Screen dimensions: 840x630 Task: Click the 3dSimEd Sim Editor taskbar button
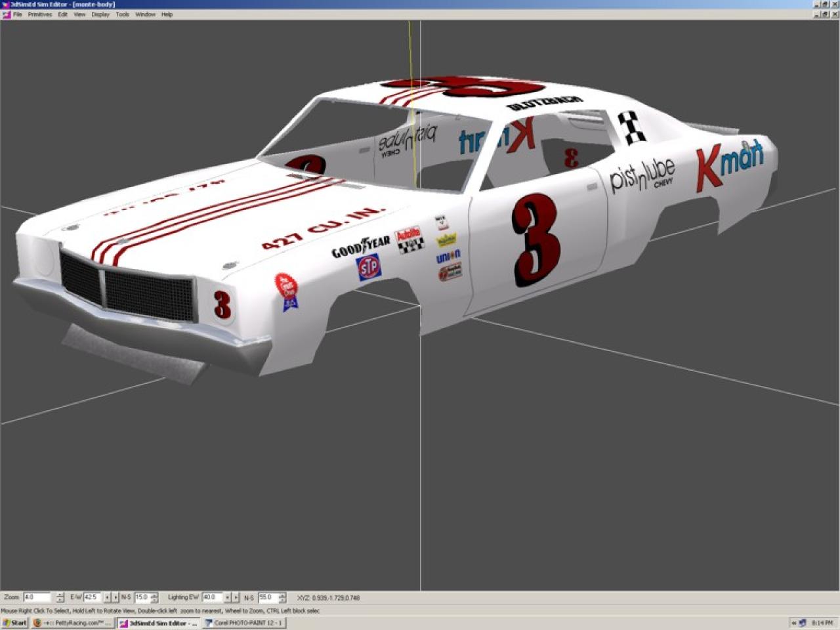click(159, 623)
